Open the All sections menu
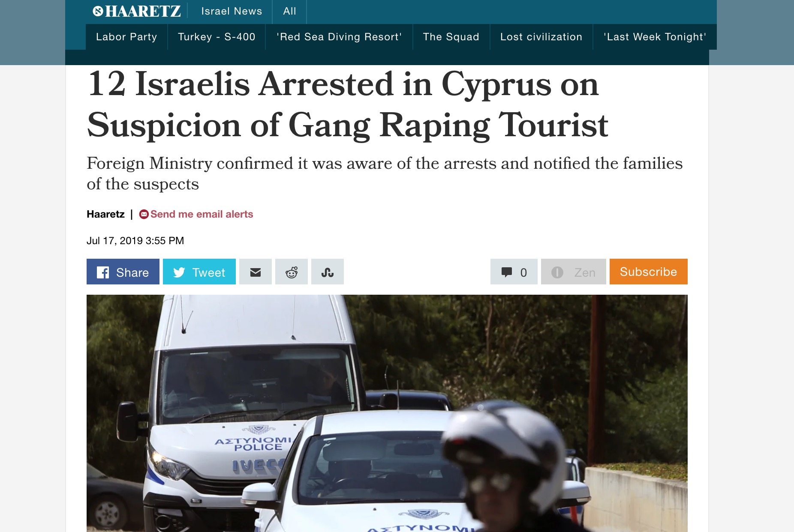 pos(290,12)
